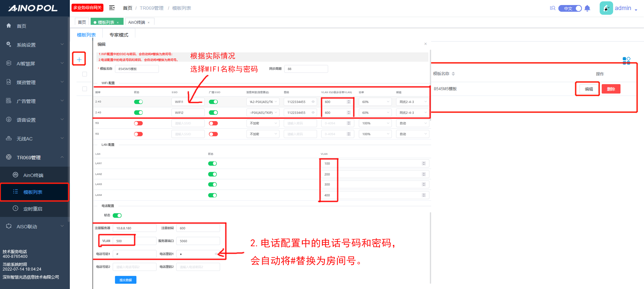Toggle the 电话配置 status switch
Image resolution: width=644 pixels, height=289 pixels.
click(x=117, y=216)
